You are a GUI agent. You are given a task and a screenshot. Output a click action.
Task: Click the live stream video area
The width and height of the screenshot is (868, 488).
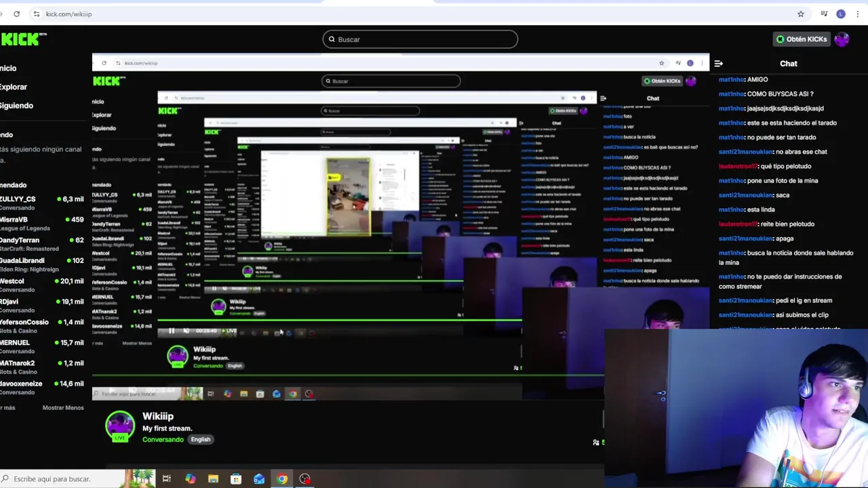400,227
